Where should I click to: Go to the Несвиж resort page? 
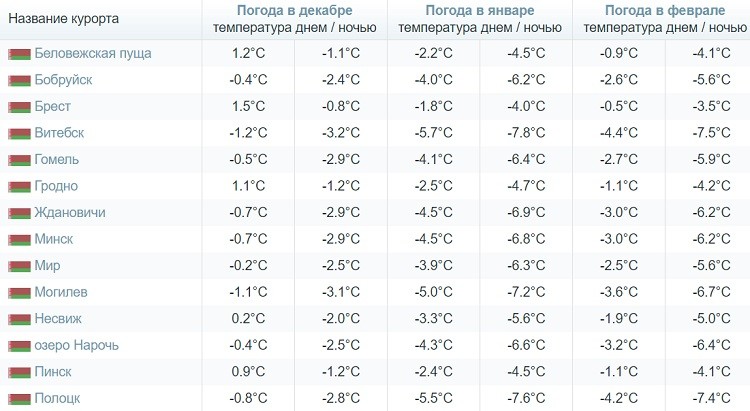[59, 318]
